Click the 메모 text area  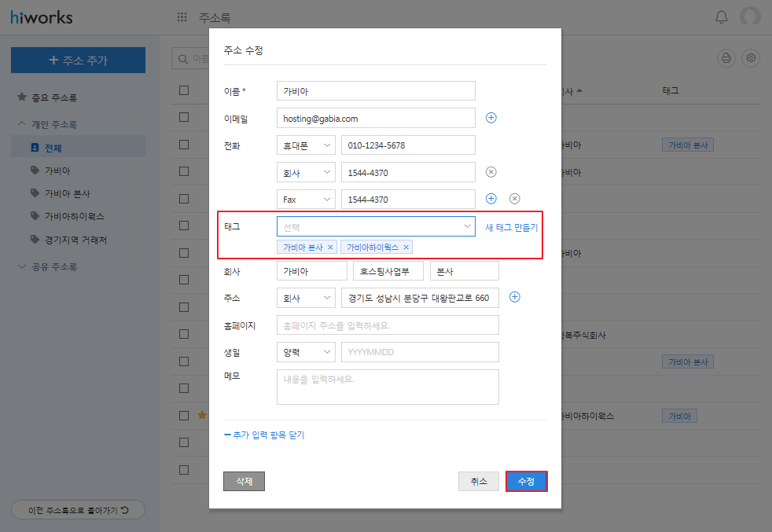tap(388, 387)
